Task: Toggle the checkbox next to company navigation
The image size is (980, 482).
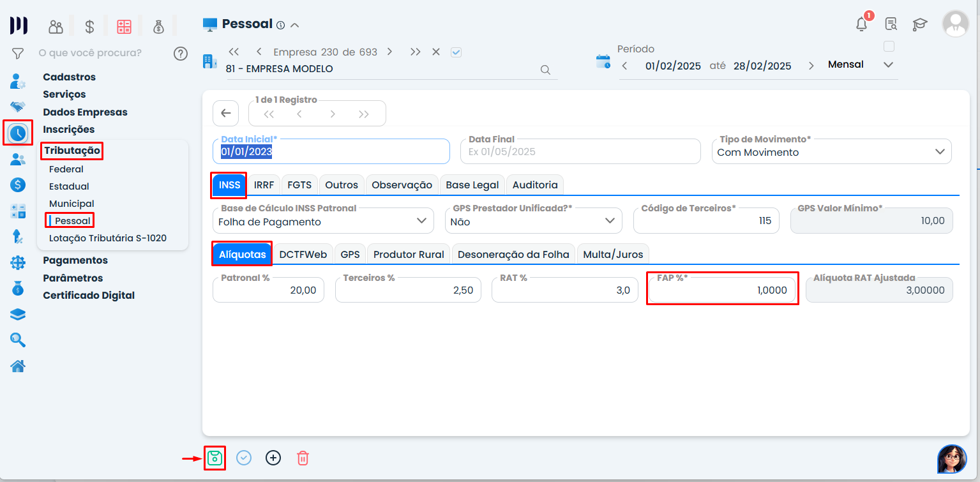Action: point(456,52)
